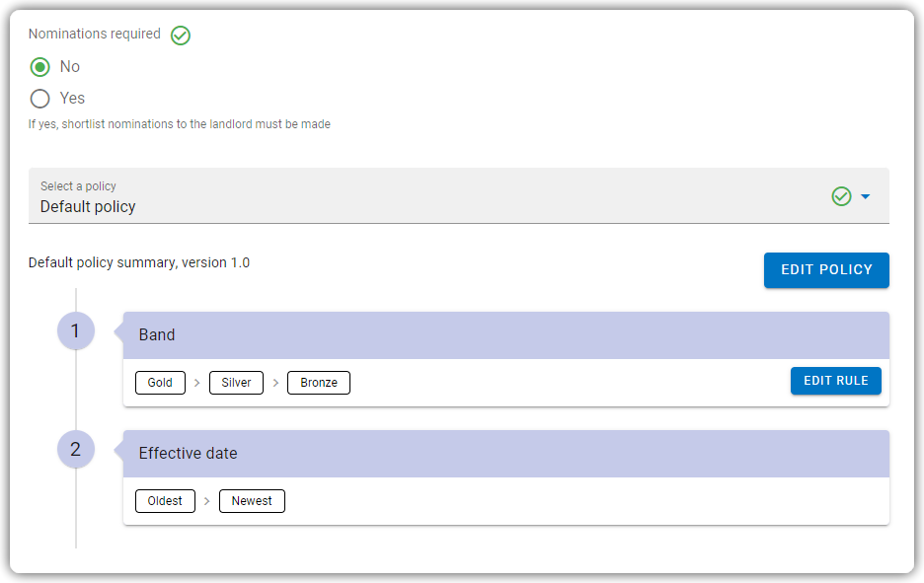Open the Select a policy combo box
924x583 pixels.
point(458,196)
